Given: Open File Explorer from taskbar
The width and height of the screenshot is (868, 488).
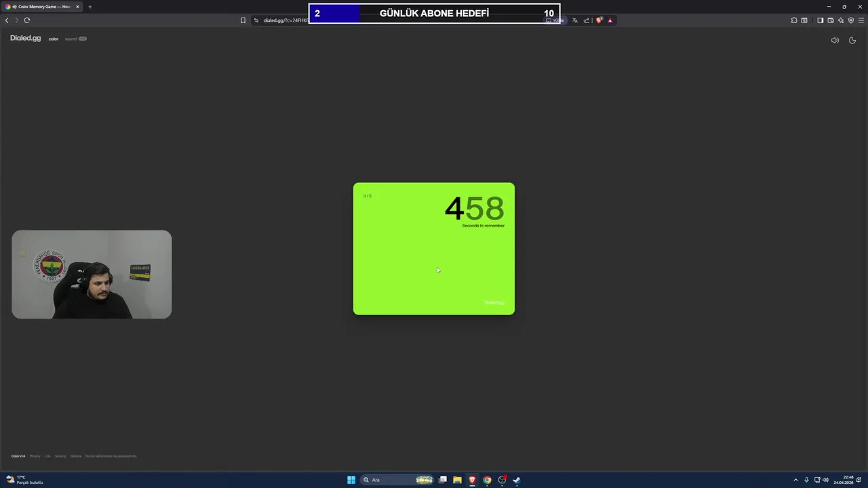Looking at the screenshot, I should (457, 480).
